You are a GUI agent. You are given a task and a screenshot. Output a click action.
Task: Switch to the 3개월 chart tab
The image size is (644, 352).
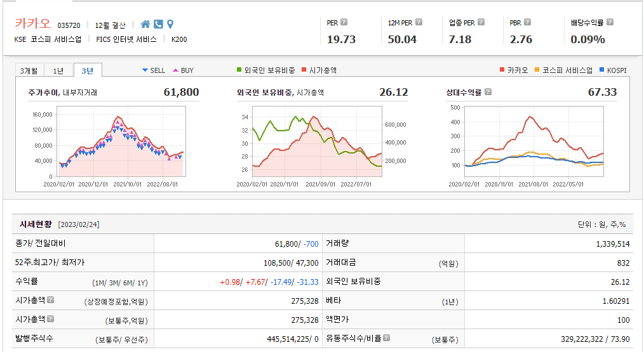coord(29,70)
